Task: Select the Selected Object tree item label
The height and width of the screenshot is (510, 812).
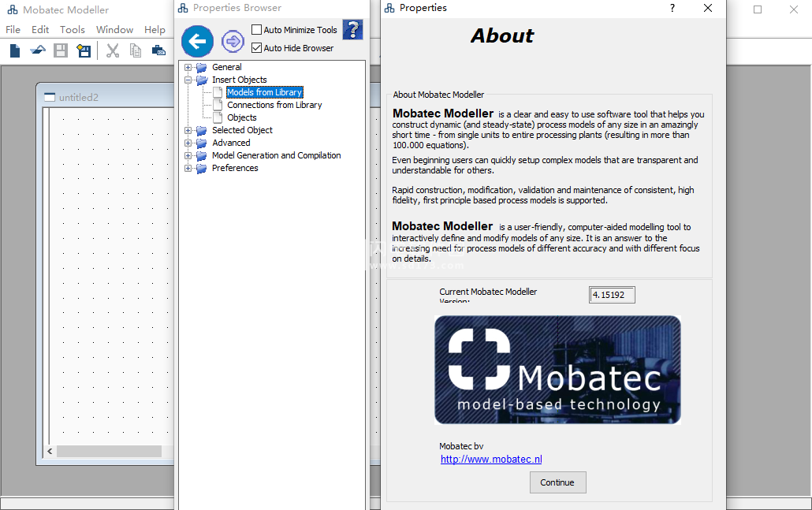Action: click(242, 131)
